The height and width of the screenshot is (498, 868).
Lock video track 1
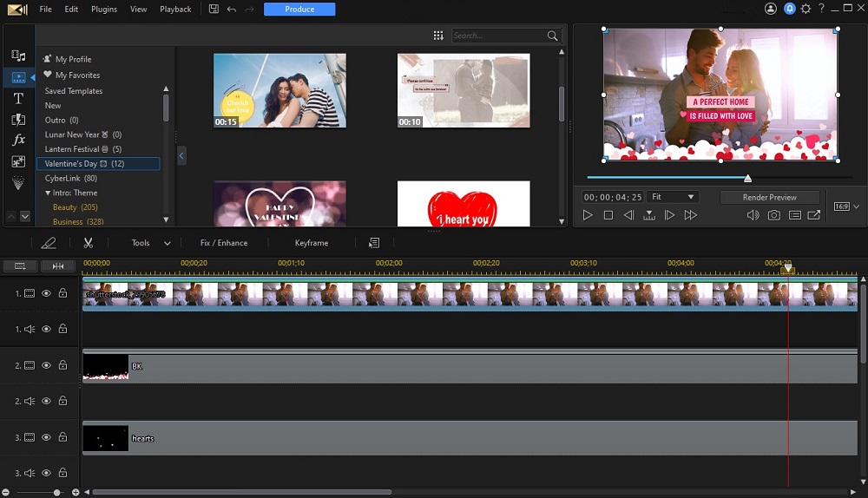(63, 292)
